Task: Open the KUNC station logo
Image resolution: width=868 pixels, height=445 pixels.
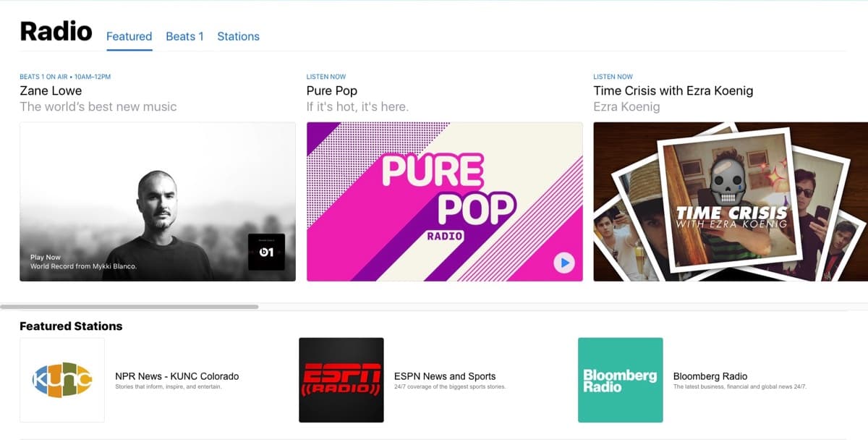Action: [x=62, y=380]
